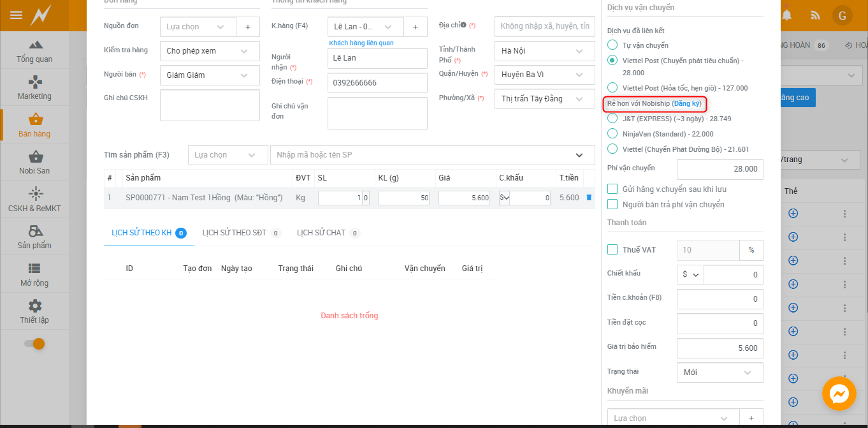Click the Messenger chat bubble icon
868x428 pixels.
pyautogui.click(x=839, y=394)
